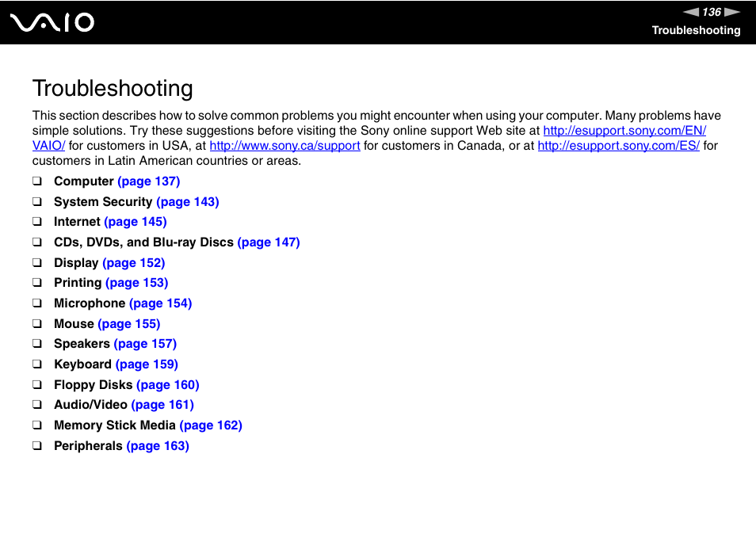The height and width of the screenshot is (534, 756).
Task: Open the esupport.sony.com/ES/ link
Action: click(619, 146)
